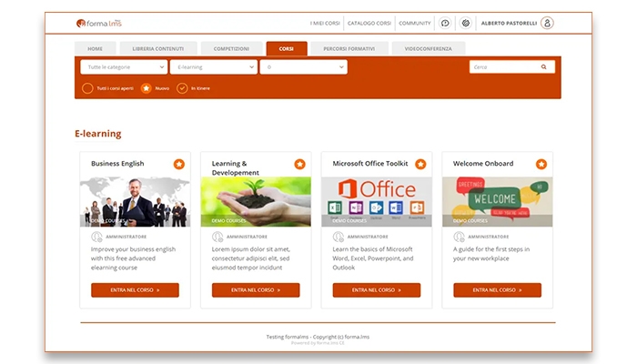This screenshot has width=637, height=364.
Task: Click 'ENTRA NEL CORSO' for Business English
Action: click(x=135, y=290)
